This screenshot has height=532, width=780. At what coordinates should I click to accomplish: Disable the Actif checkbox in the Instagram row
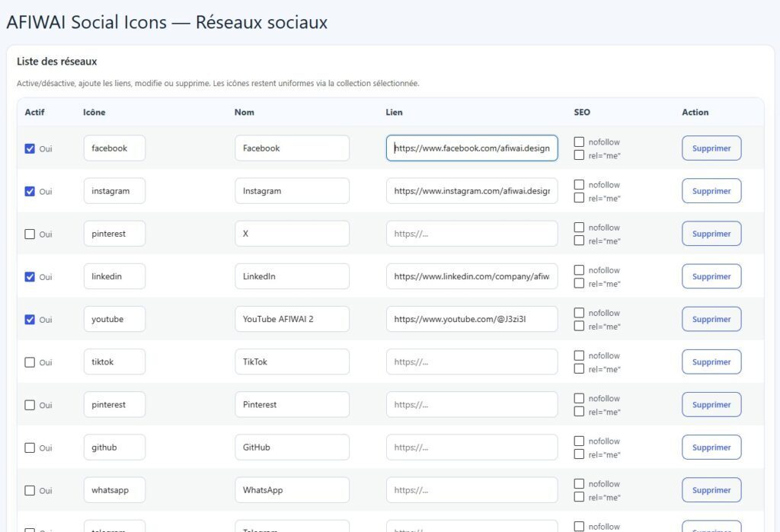coord(30,192)
